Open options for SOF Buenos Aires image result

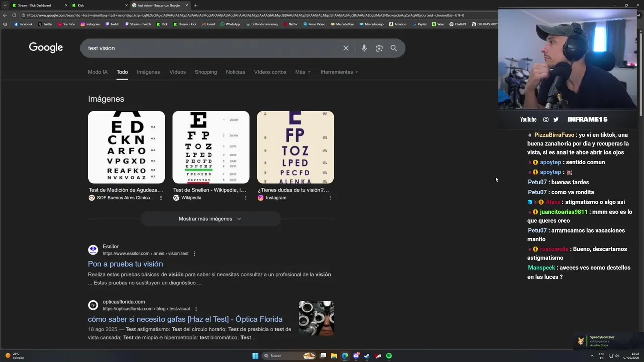(161, 198)
